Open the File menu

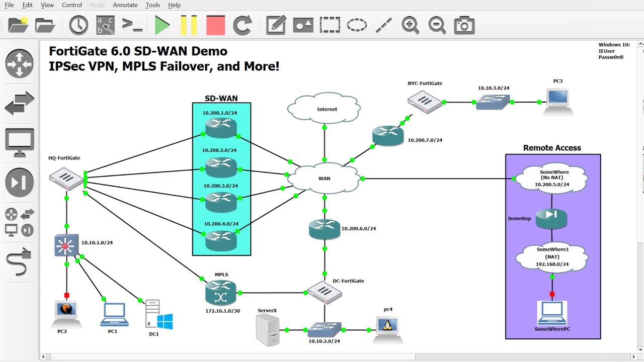[x=9, y=5]
